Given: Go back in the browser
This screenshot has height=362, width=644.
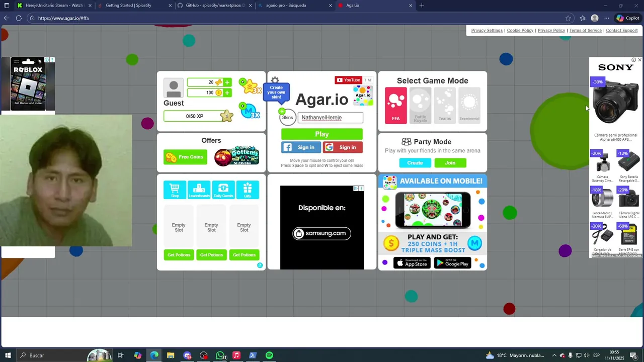Looking at the screenshot, I should tap(7, 18).
